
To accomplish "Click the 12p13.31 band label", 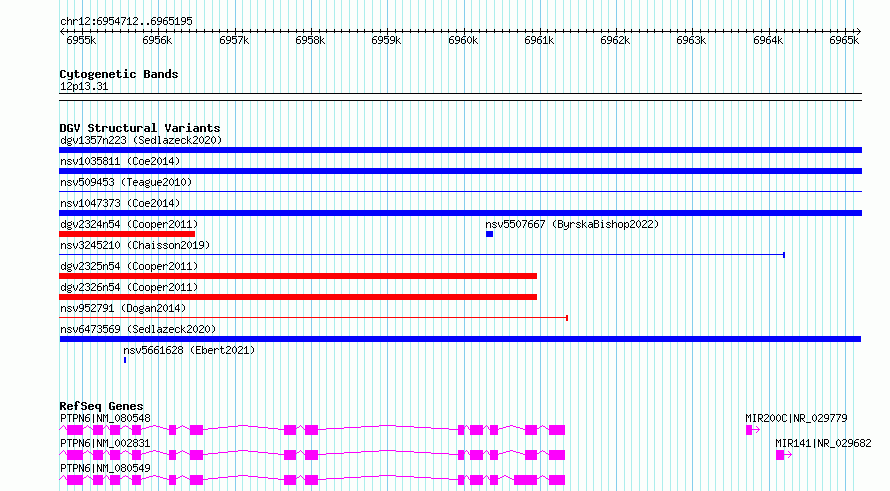I will pos(84,86).
